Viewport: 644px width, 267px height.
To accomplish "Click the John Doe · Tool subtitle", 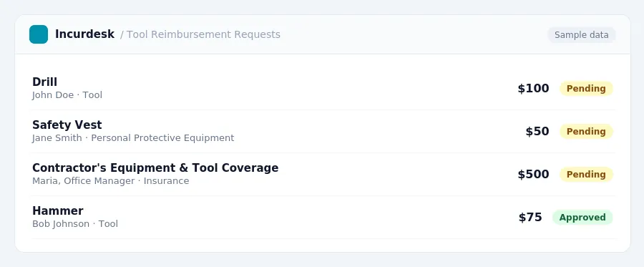I will (x=67, y=95).
